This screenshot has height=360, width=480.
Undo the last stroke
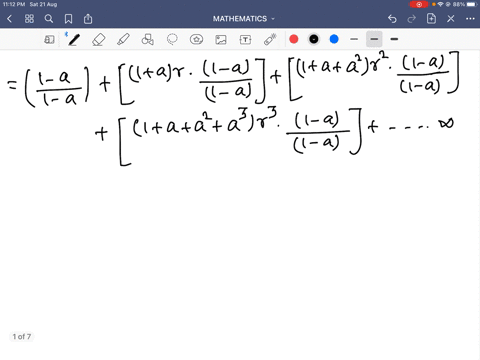[392, 19]
